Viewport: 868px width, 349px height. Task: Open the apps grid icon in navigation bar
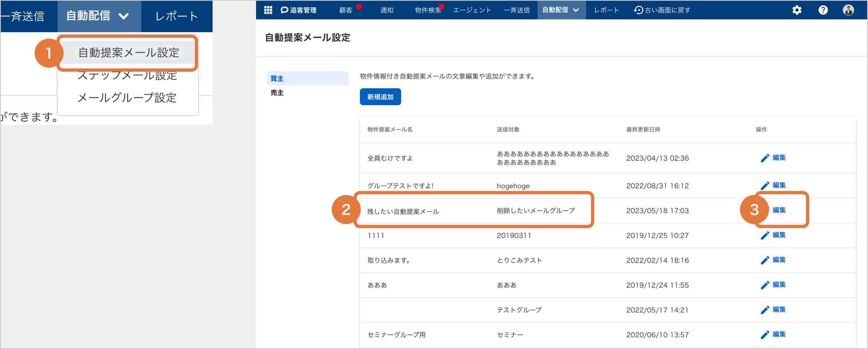pos(268,10)
